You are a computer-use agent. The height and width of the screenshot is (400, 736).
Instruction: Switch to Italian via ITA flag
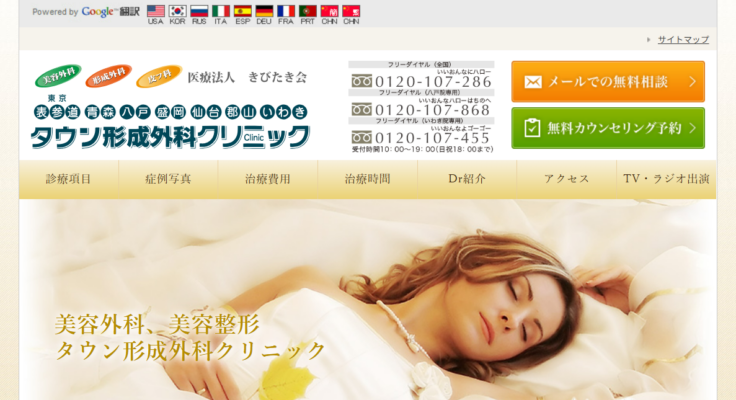point(221,12)
